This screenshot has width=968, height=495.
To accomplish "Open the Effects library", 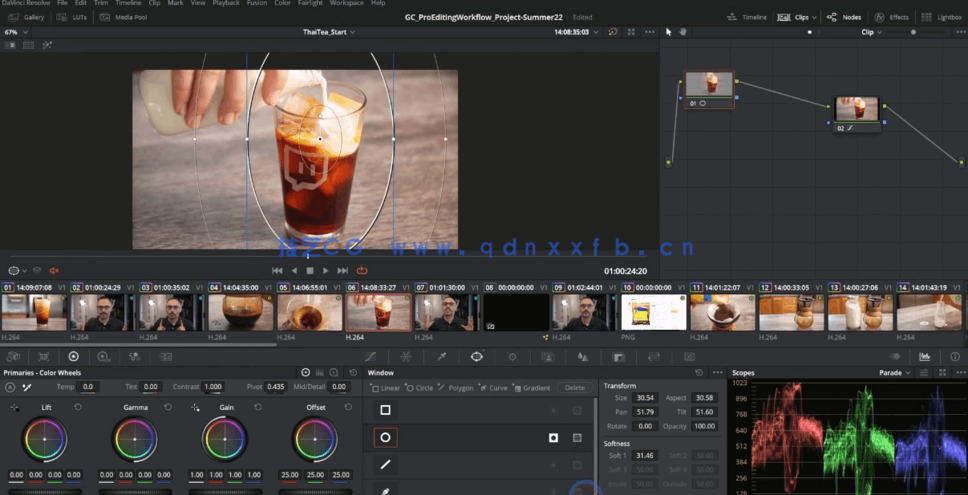I will coord(891,17).
